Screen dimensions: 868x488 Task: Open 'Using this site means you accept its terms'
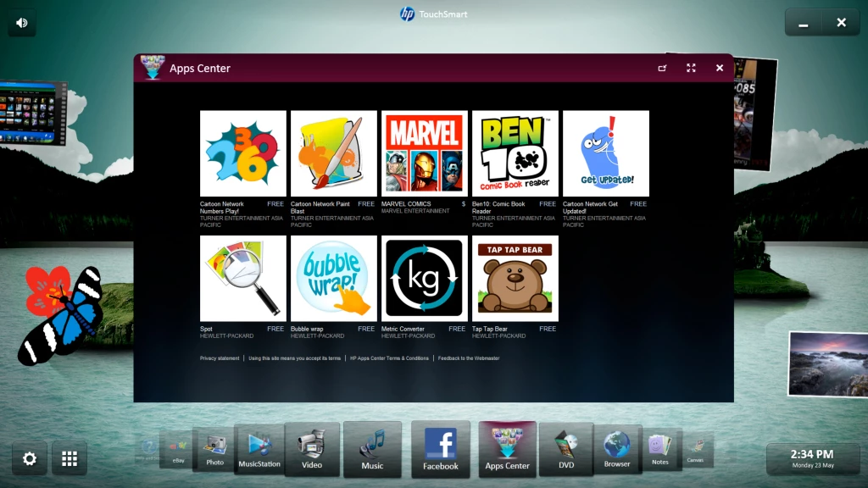[294, 358]
